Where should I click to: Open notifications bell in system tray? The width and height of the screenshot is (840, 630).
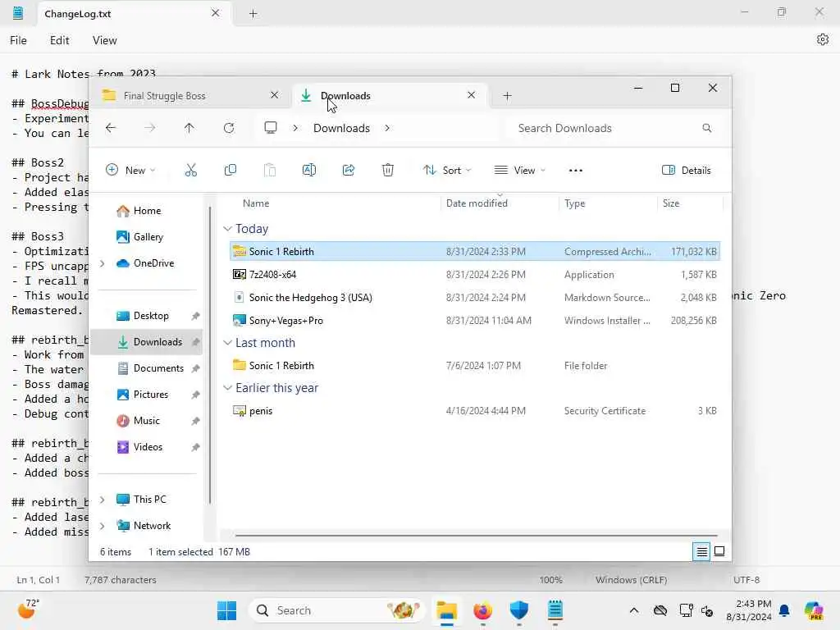pos(784,610)
